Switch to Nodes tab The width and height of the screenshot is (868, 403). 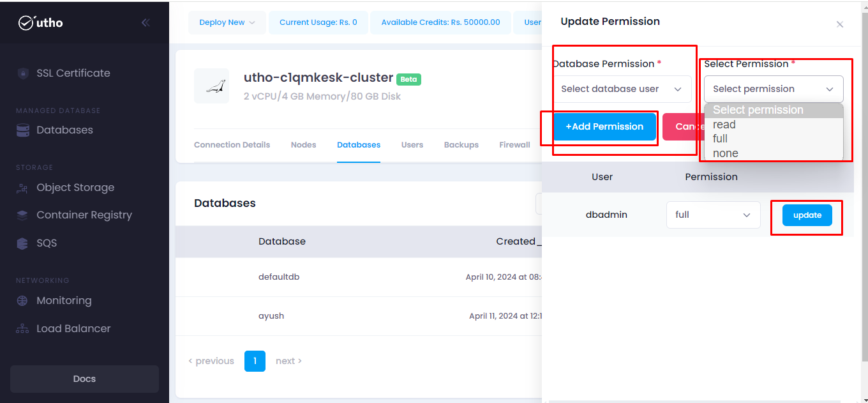click(303, 145)
